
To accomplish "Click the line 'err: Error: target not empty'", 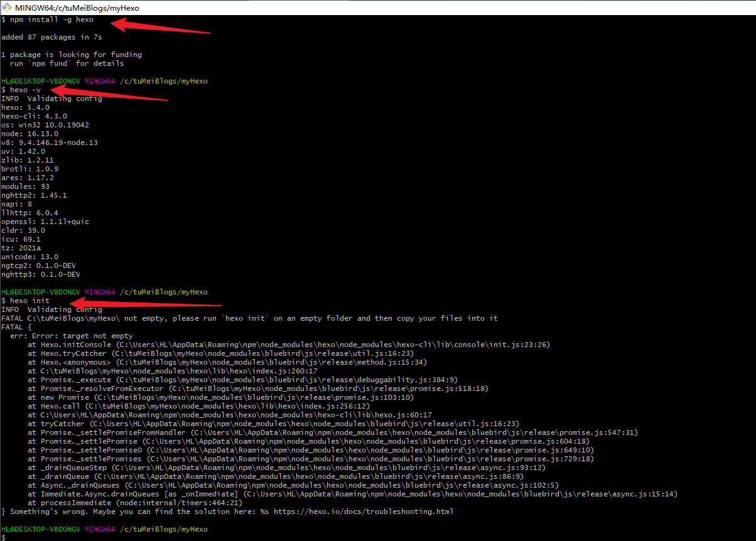I will coord(72,336).
